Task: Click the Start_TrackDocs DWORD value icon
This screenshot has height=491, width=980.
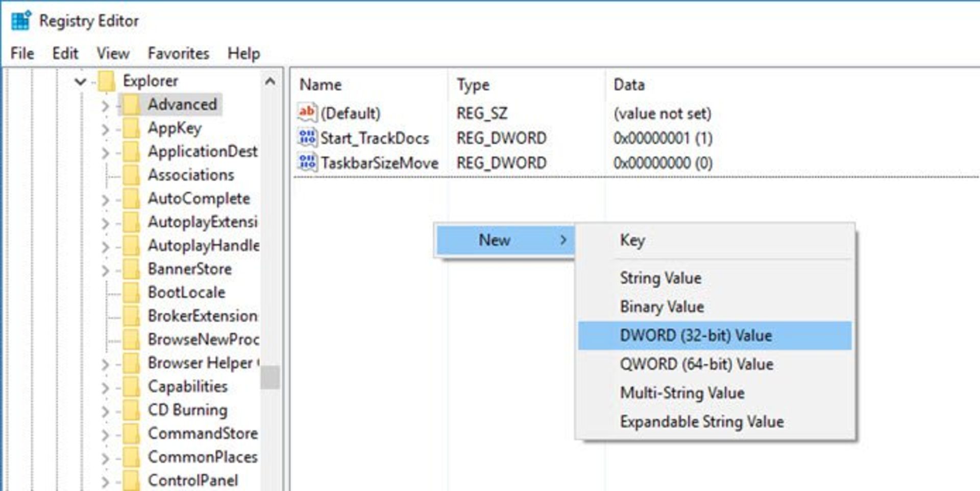Action: [x=307, y=137]
